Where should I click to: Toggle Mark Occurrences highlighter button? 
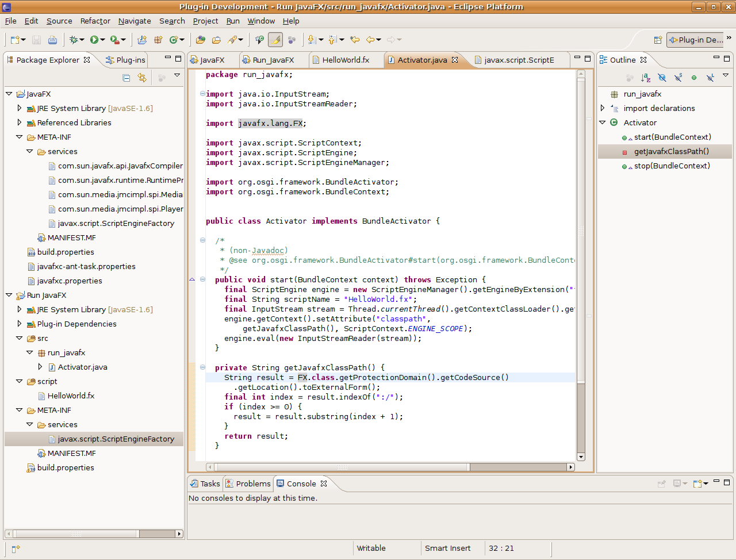pos(275,40)
